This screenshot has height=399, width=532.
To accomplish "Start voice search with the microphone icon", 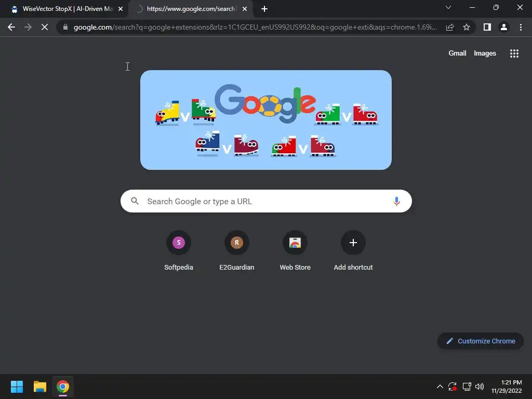I will coord(396,201).
